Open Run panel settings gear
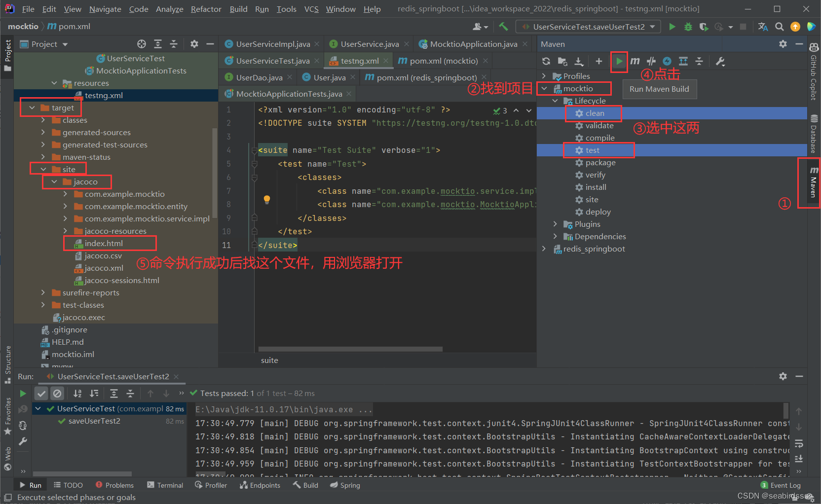Image resolution: width=821 pixels, height=504 pixels. pyautogui.click(x=783, y=376)
